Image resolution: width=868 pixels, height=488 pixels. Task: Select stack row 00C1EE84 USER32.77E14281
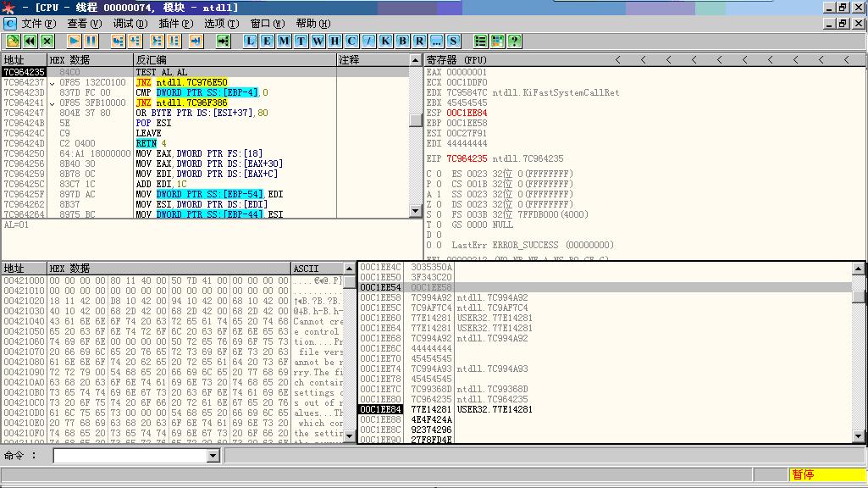tap(605, 409)
